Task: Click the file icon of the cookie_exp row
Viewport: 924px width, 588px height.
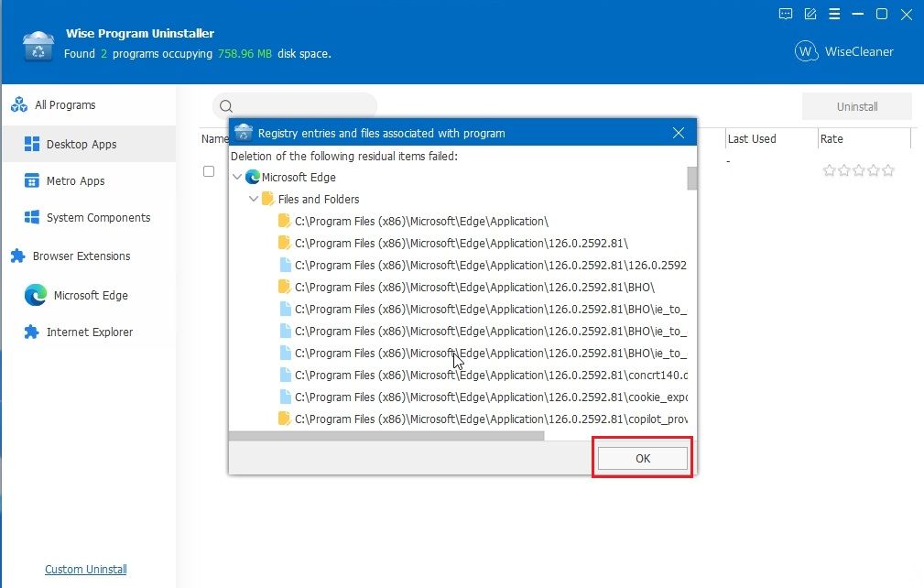Action: pos(285,397)
